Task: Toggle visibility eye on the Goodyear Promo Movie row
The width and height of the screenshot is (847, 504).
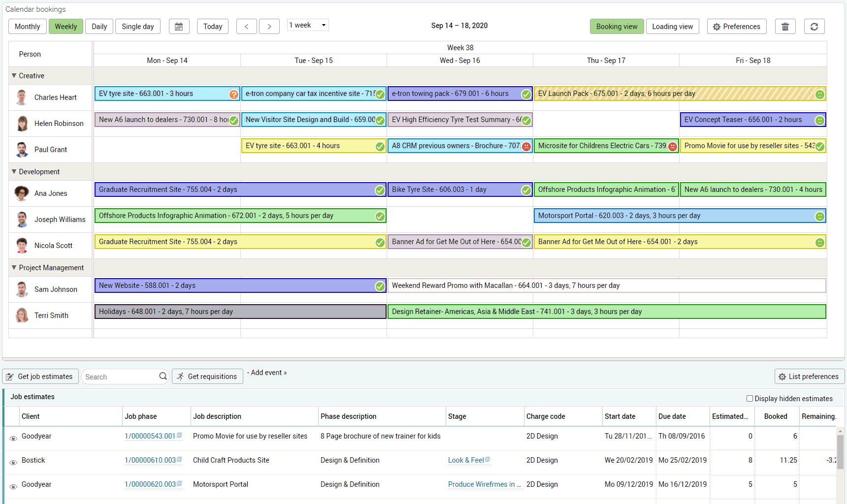Action: coord(13,438)
